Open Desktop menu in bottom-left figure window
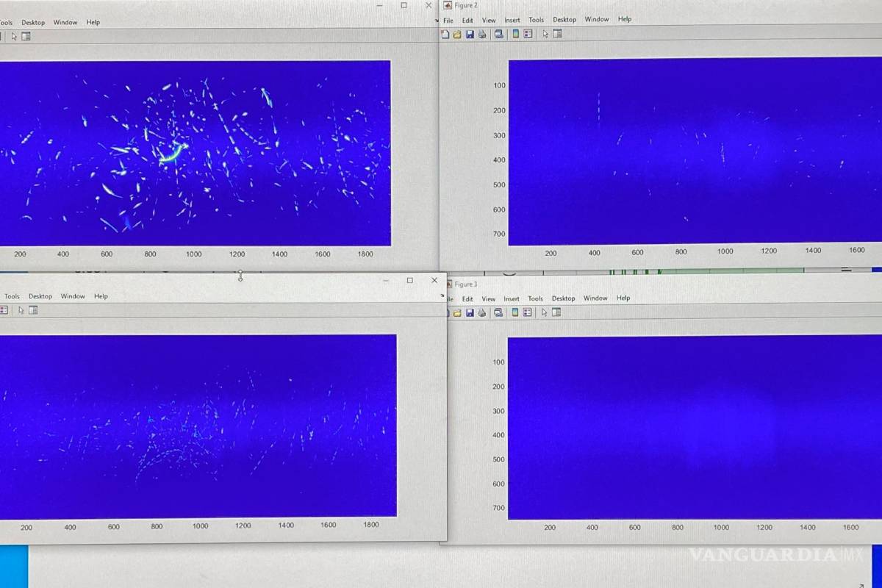The image size is (882, 588). pos(40,296)
